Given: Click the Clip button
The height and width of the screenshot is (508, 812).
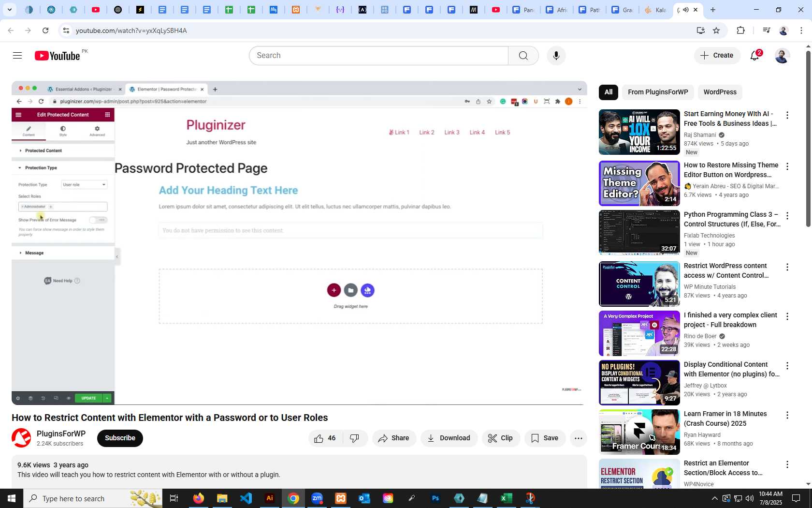Looking at the screenshot, I should (x=501, y=438).
